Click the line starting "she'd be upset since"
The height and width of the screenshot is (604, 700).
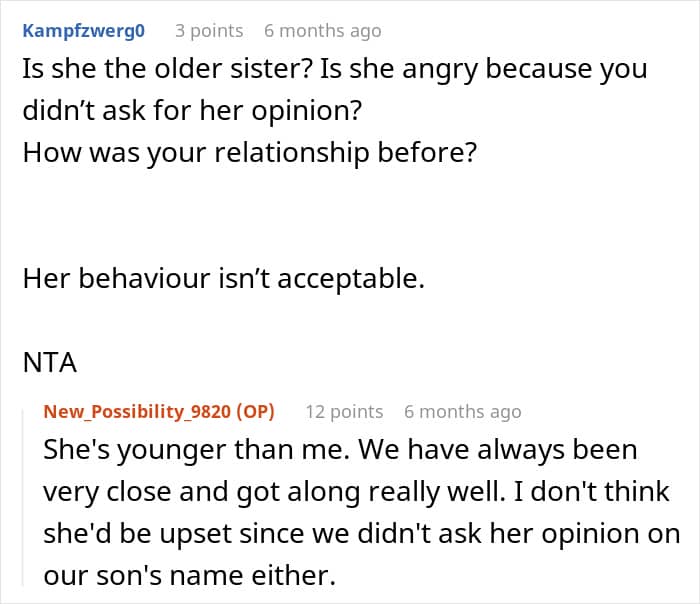[x=362, y=534]
